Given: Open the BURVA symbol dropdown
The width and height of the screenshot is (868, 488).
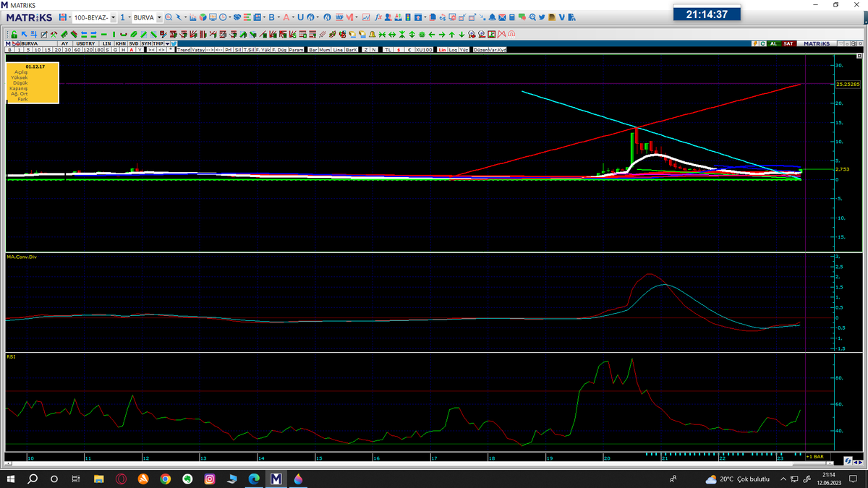Looking at the screenshot, I should (159, 17).
